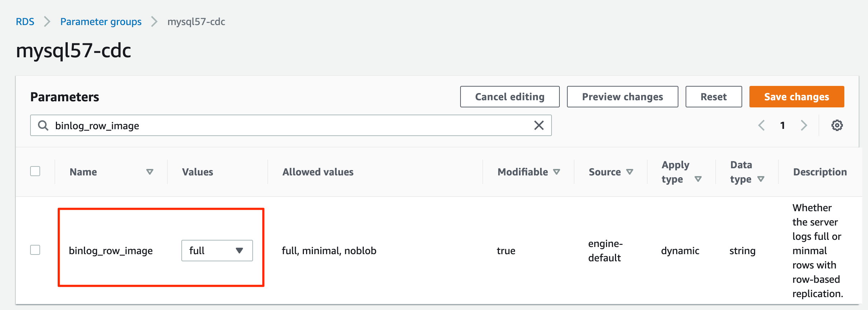The image size is (868, 310).
Task: Sort by Source column arrow
Action: click(630, 172)
